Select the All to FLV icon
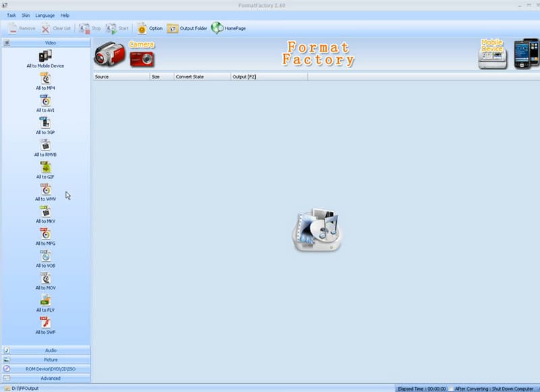Image resolution: width=540 pixels, height=392 pixels. point(45,300)
